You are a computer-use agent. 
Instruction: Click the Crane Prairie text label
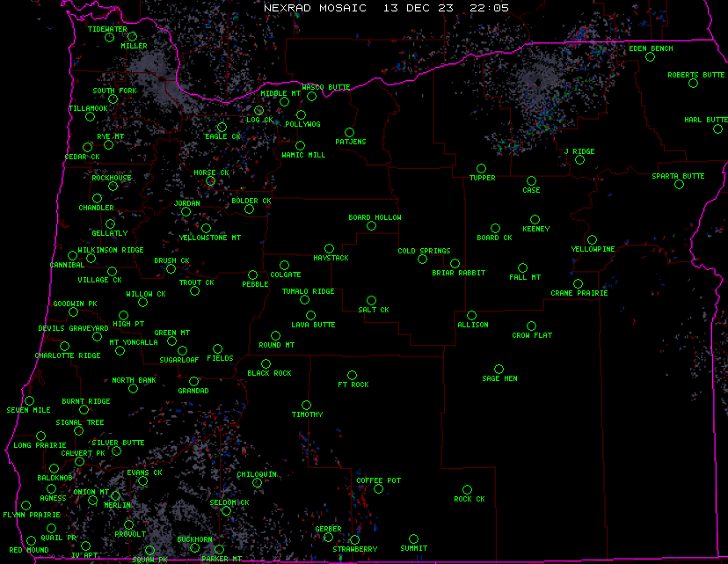(579, 293)
